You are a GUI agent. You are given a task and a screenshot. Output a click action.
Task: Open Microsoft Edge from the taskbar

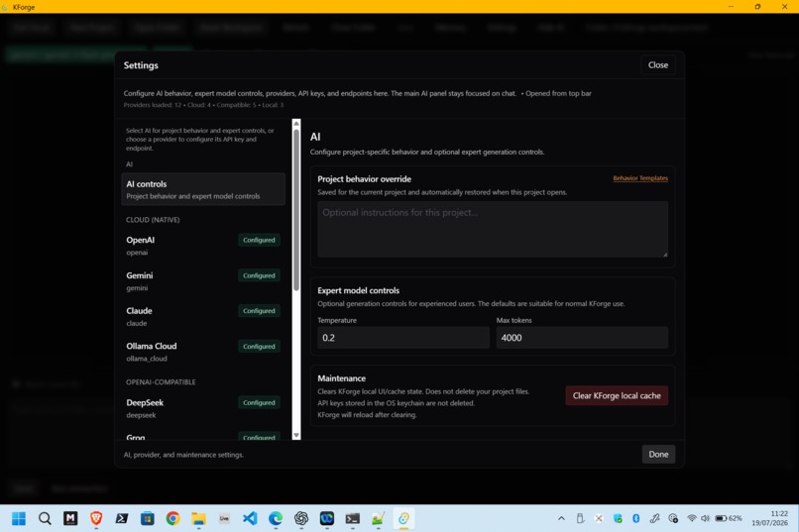tap(276, 518)
